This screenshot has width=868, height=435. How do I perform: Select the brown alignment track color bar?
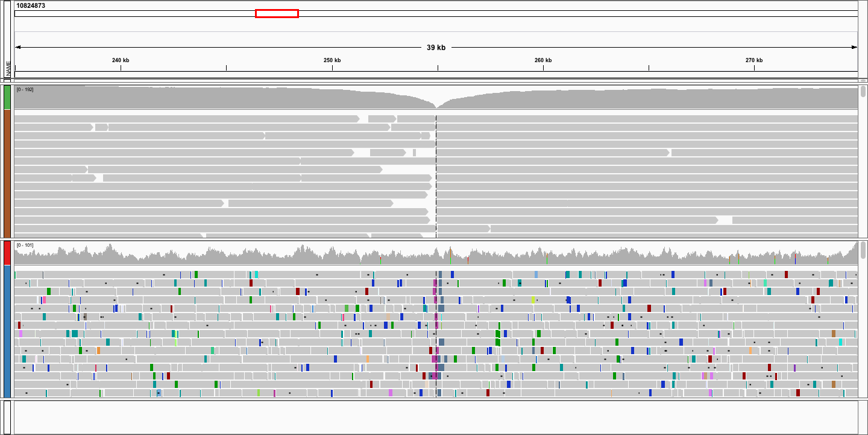[7, 174]
